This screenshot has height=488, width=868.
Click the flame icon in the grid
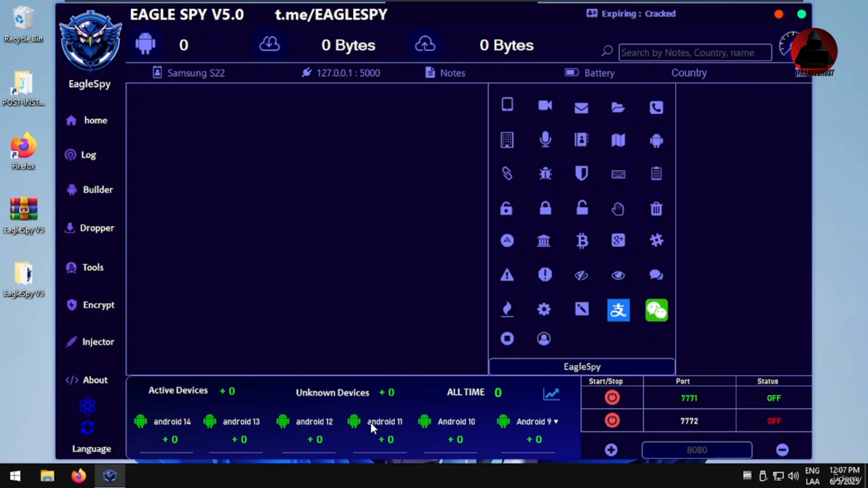[x=507, y=309]
